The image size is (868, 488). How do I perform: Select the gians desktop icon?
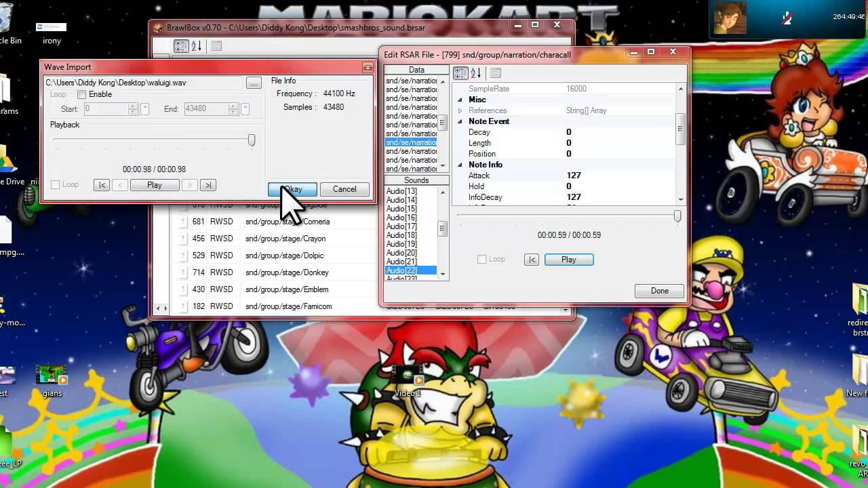52,382
